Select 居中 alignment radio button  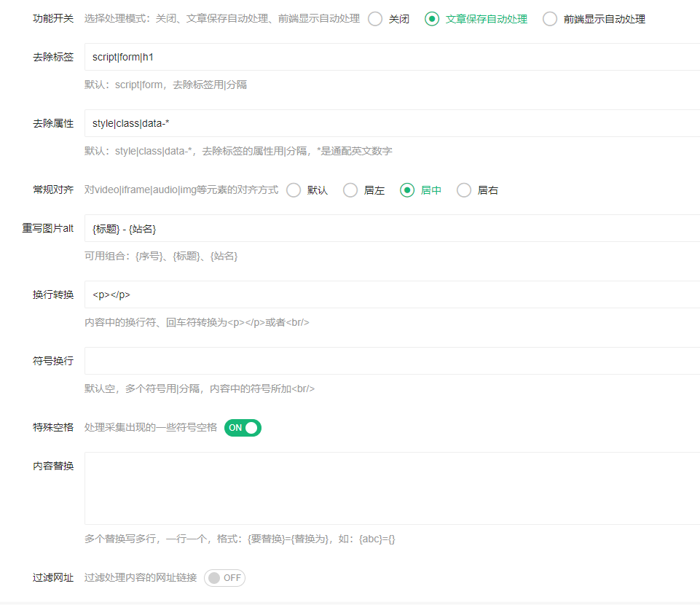pos(407,190)
